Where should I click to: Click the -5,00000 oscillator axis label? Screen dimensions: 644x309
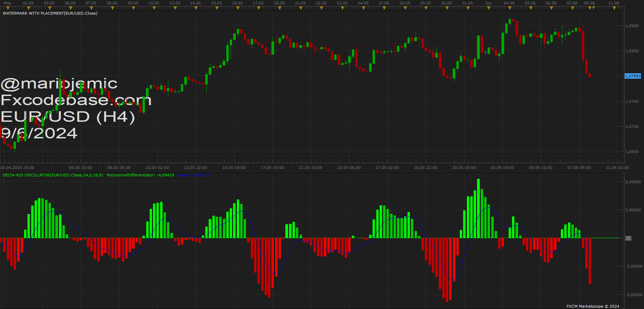point(633,295)
